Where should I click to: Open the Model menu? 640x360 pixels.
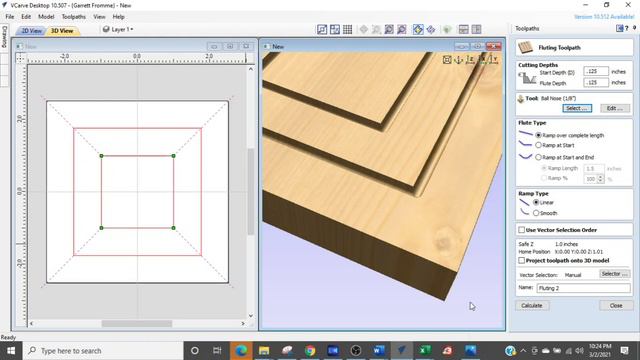point(46,17)
